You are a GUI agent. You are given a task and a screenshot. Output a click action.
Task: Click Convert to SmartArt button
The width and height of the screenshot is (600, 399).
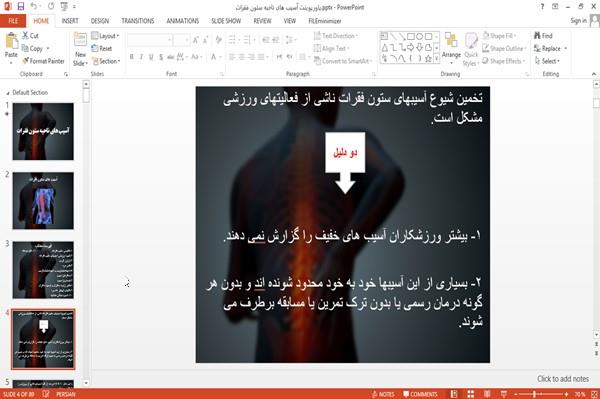[x=342, y=61]
